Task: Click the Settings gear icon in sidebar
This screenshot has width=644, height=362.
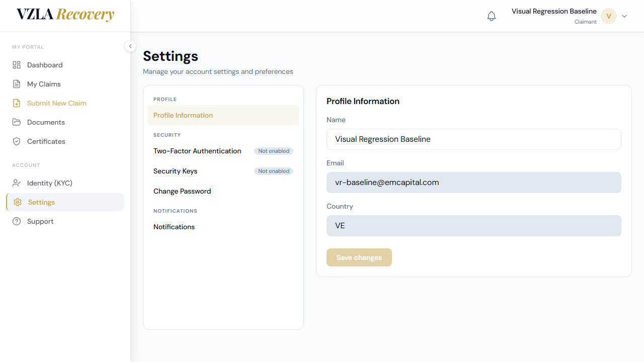Action: (x=18, y=202)
